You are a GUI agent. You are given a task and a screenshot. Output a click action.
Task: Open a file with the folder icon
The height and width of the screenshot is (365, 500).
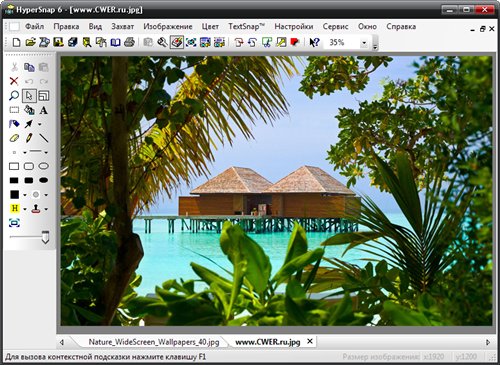pos(30,42)
